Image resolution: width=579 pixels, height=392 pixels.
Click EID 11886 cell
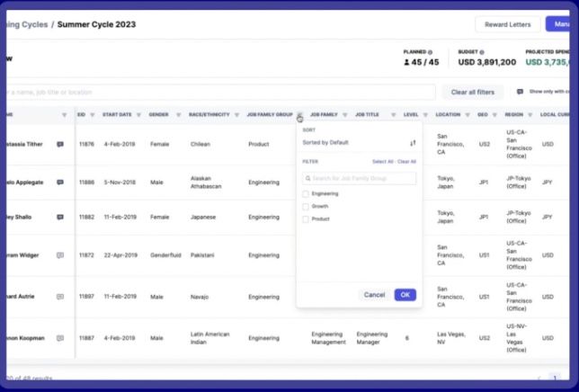(x=86, y=183)
